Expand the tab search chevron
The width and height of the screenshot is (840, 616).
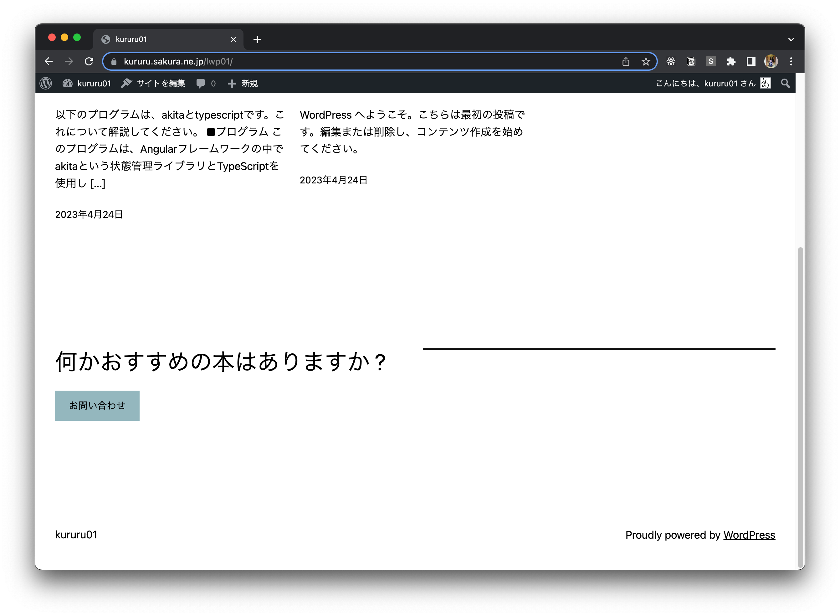pyautogui.click(x=791, y=39)
